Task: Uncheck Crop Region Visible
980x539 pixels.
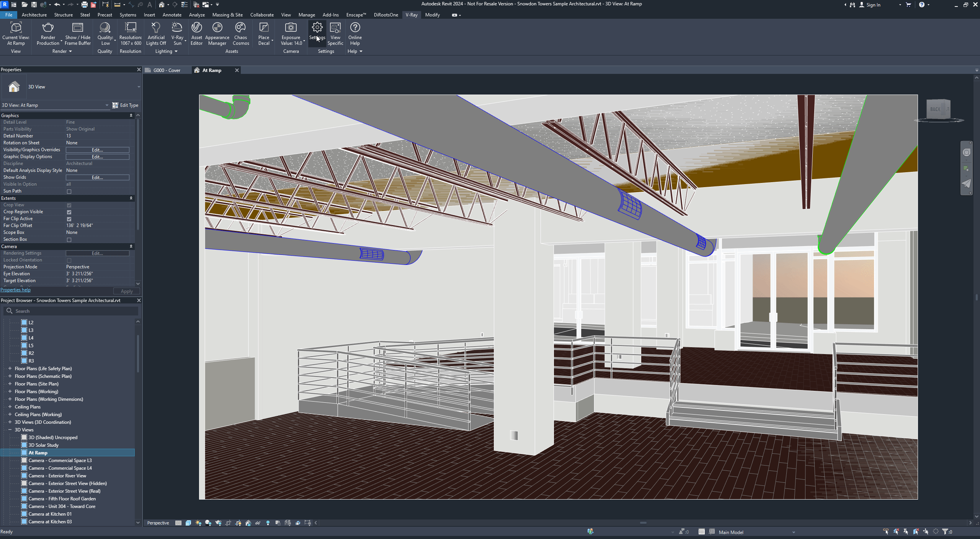Action: (x=69, y=212)
